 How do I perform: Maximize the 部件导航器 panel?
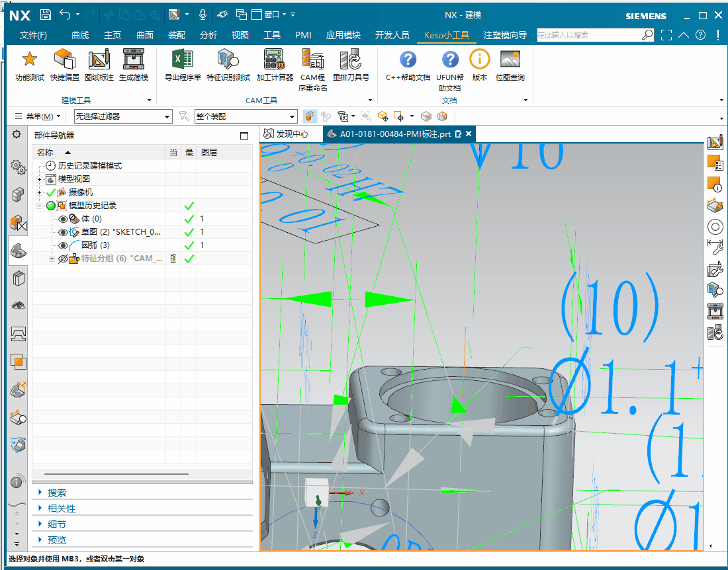244,136
